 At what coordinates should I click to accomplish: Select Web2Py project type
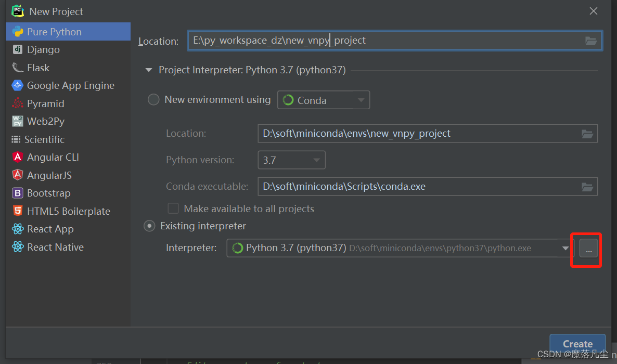(x=45, y=121)
